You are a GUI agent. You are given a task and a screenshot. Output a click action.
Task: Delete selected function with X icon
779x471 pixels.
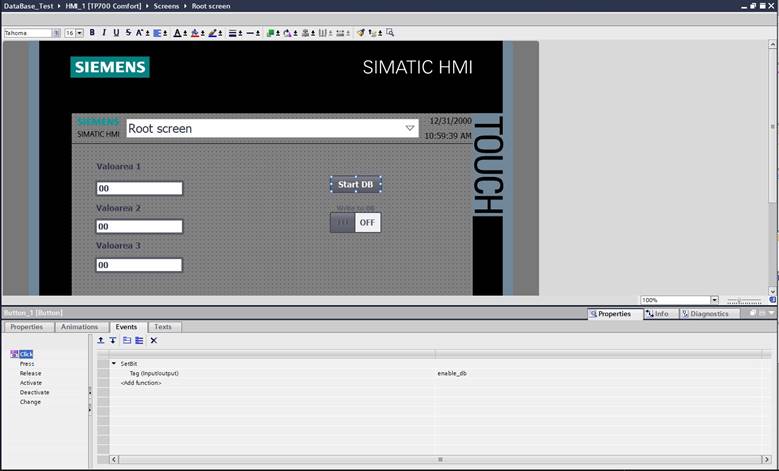click(x=154, y=340)
